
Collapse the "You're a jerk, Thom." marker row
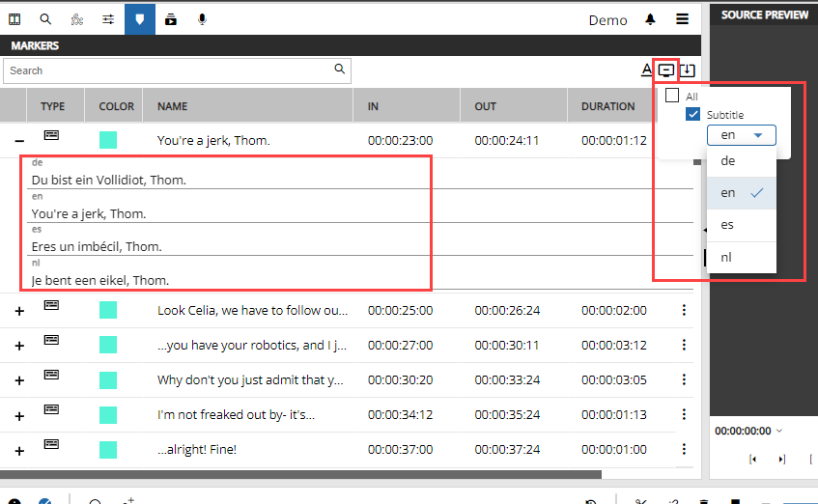coord(18,141)
